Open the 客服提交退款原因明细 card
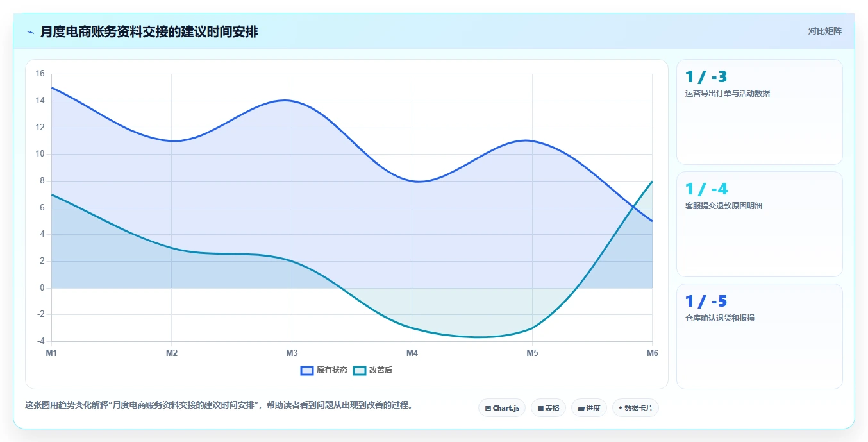Image resolution: width=868 pixels, height=442 pixels. (x=759, y=224)
